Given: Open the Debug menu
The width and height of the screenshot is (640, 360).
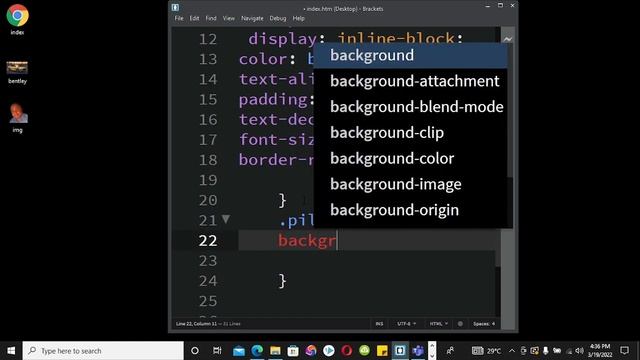Looking at the screenshot, I should 278,18.
